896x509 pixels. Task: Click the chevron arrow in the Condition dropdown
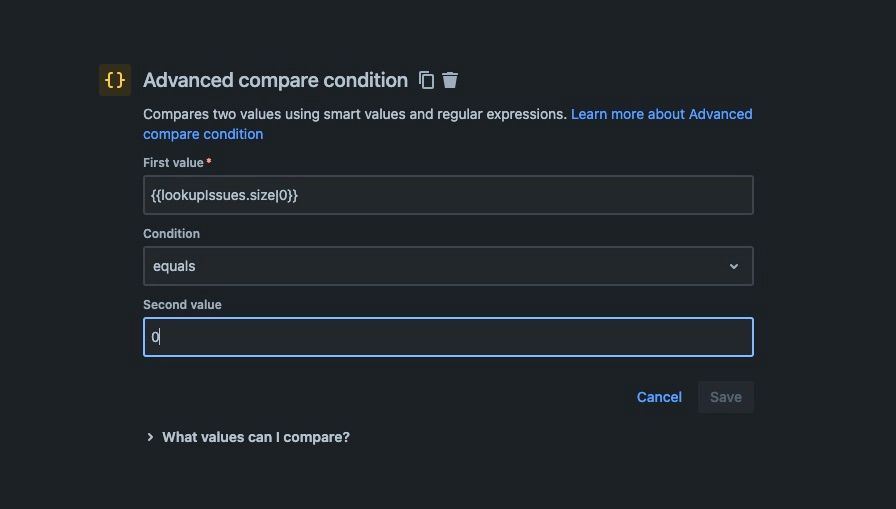click(x=734, y=266)
